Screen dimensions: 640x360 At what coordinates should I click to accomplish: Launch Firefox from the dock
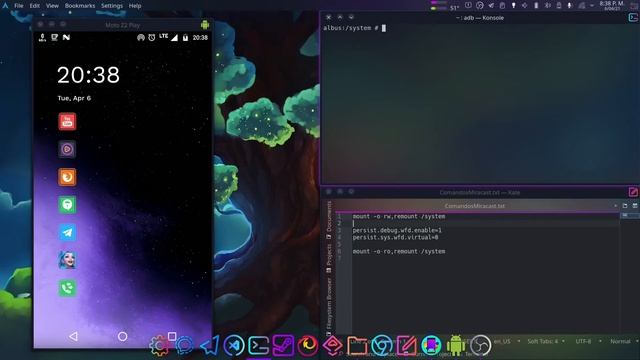[x=308, y=346]
